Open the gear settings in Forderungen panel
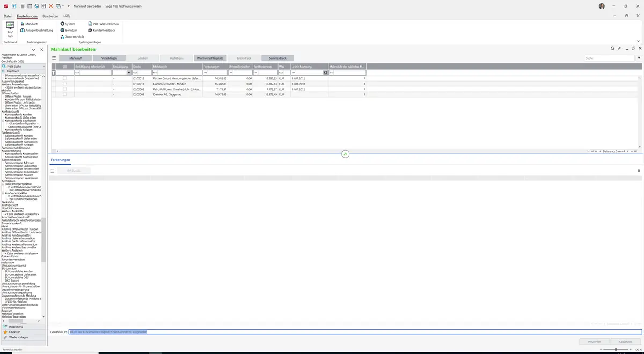 point(639,171)
